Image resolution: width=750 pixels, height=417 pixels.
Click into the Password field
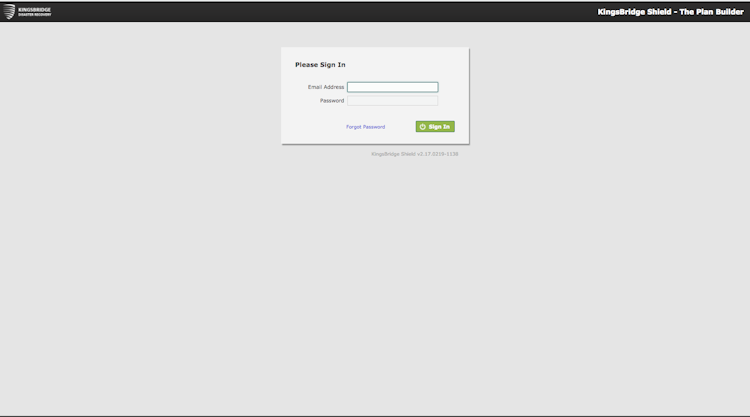[392, 100]
